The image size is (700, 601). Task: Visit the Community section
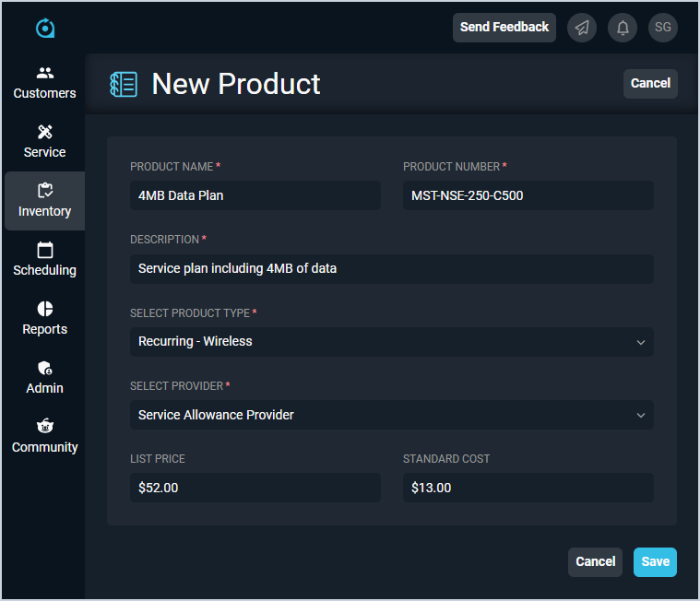(44, 437)
